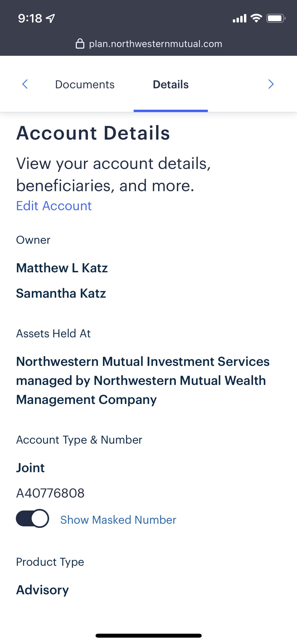Tap the Advisory product type value
Viewport: 297px width, 644px height.
tap(43, 590)
